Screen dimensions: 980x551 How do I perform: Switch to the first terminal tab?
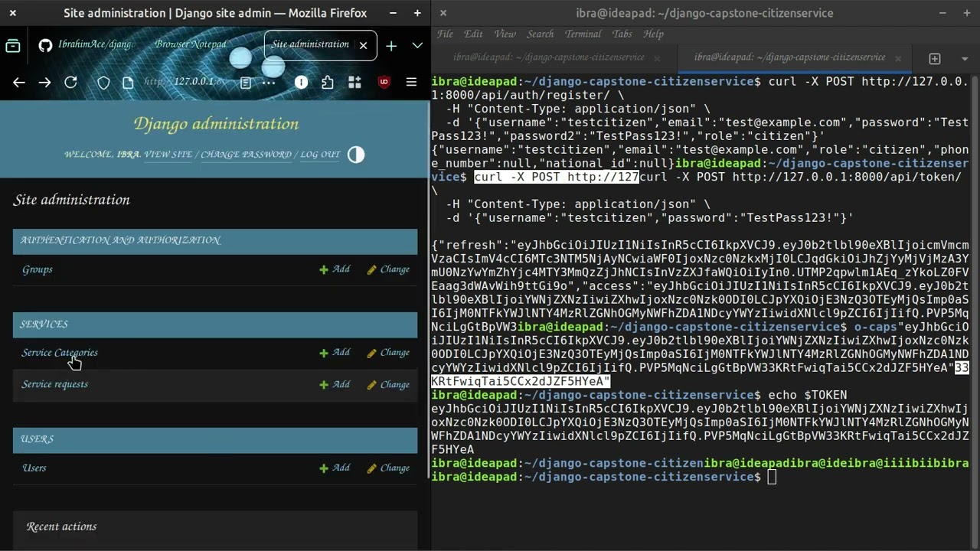(x=548, y=57)
